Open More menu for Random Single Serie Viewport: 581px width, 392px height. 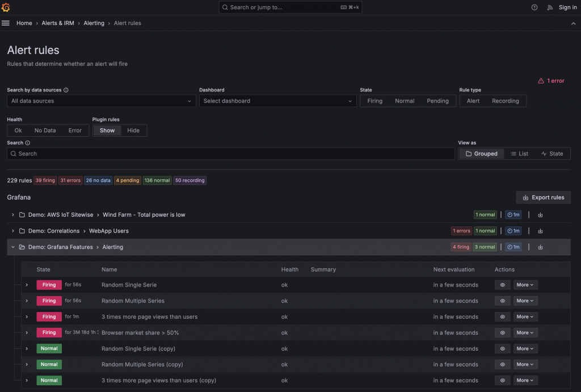(525, 285)
